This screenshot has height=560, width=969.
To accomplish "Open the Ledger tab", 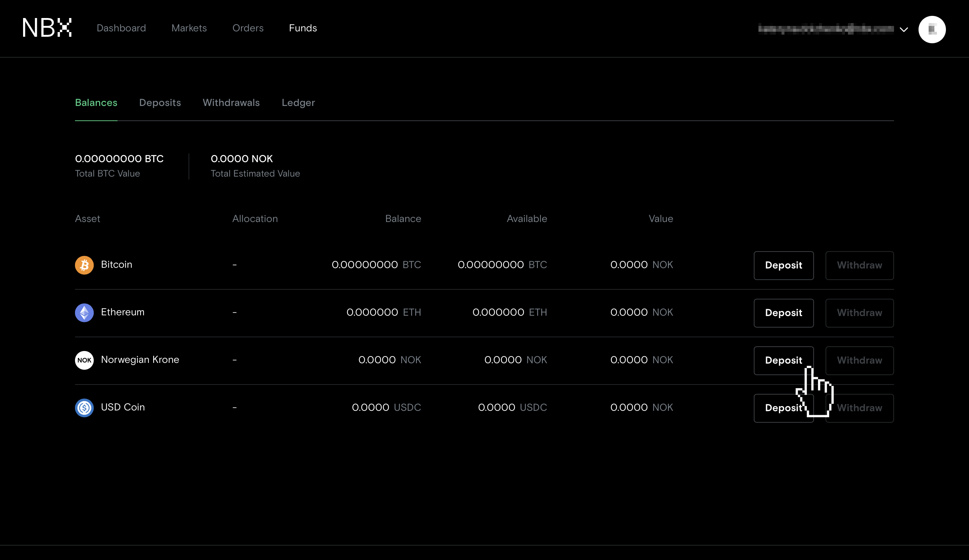I will point(298,103).
